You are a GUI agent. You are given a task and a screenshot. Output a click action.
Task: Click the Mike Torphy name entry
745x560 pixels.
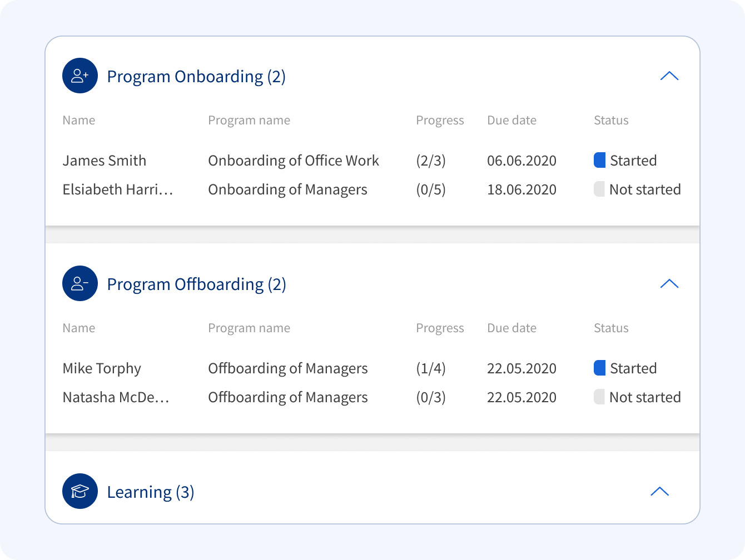pyautogui.click(x=102, y=368)
